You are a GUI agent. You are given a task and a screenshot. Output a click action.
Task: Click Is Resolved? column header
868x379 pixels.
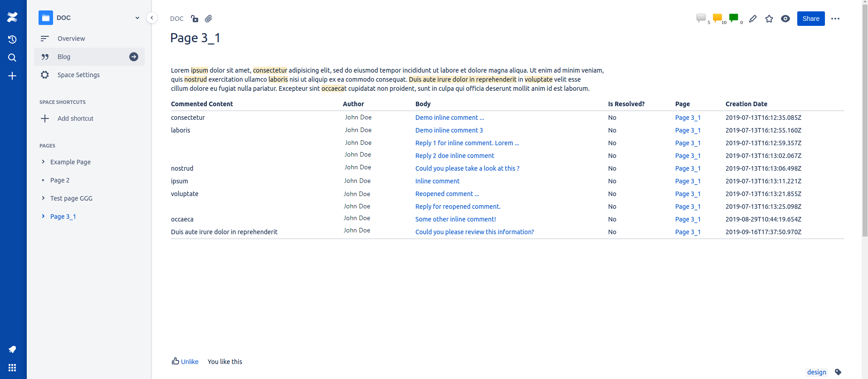[626, 104]
